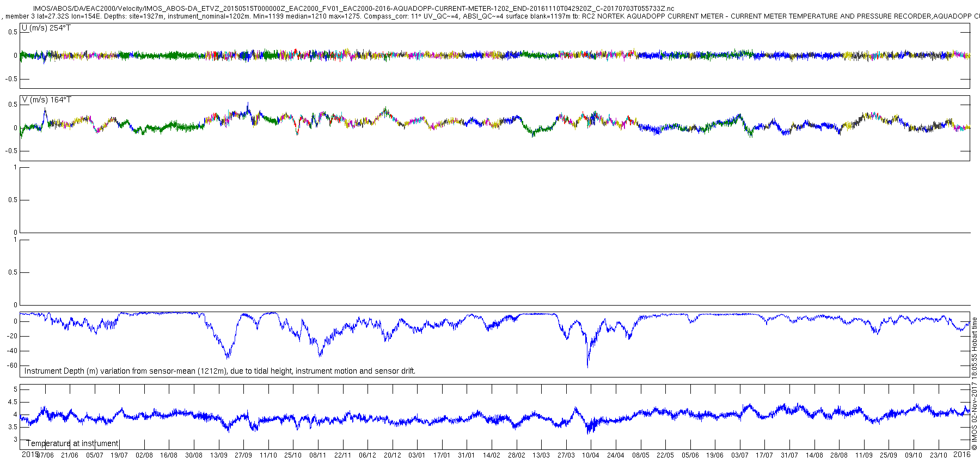The height and width of the screenshot is (463, 980).
Task: Click the '19/06' date tick label
Action: pos(715,455)
